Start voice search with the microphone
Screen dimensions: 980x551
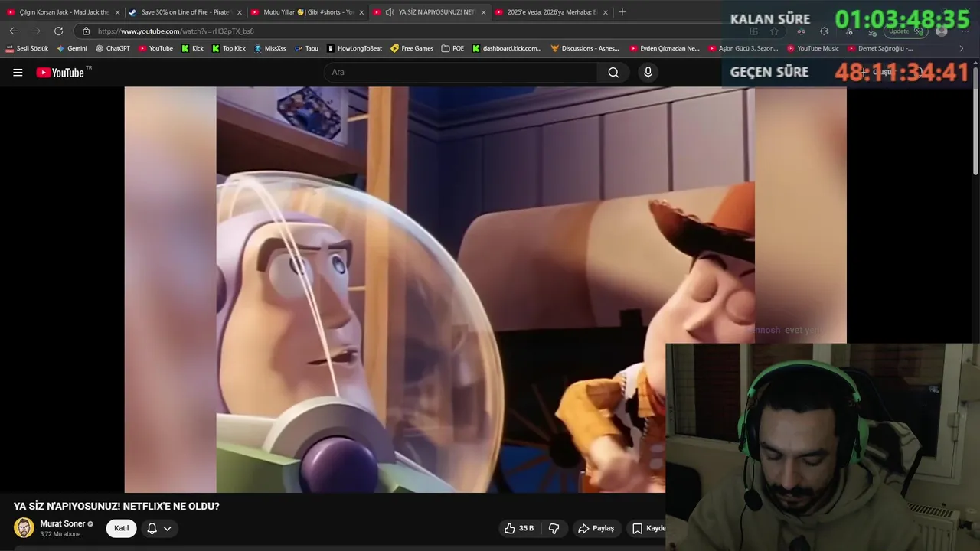click(648, 73)
